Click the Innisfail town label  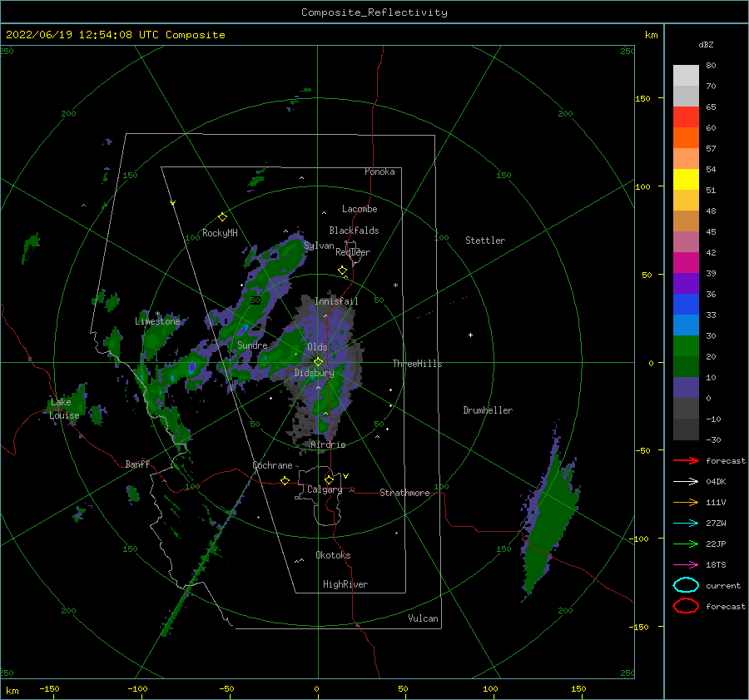coord(336,301)
